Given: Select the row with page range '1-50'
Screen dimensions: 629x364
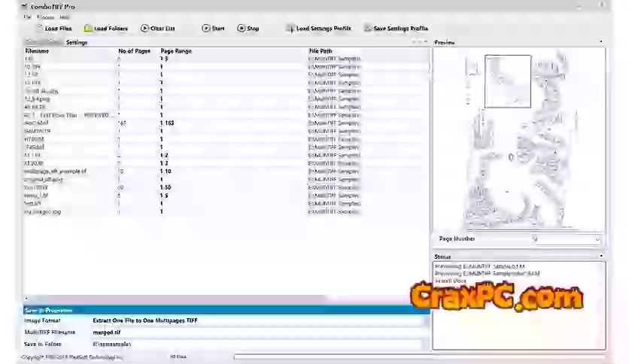Looking at the screenshot, I should coord(226,187).
